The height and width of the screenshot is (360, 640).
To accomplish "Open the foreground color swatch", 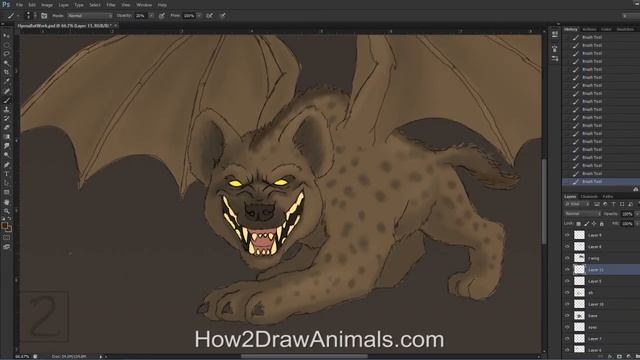I will pos(5,226).
